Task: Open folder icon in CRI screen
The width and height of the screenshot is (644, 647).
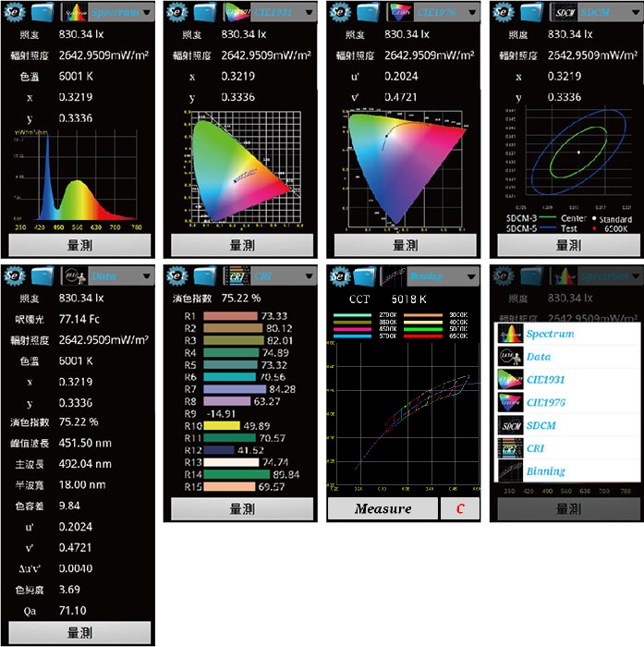Action: (205, 275)
